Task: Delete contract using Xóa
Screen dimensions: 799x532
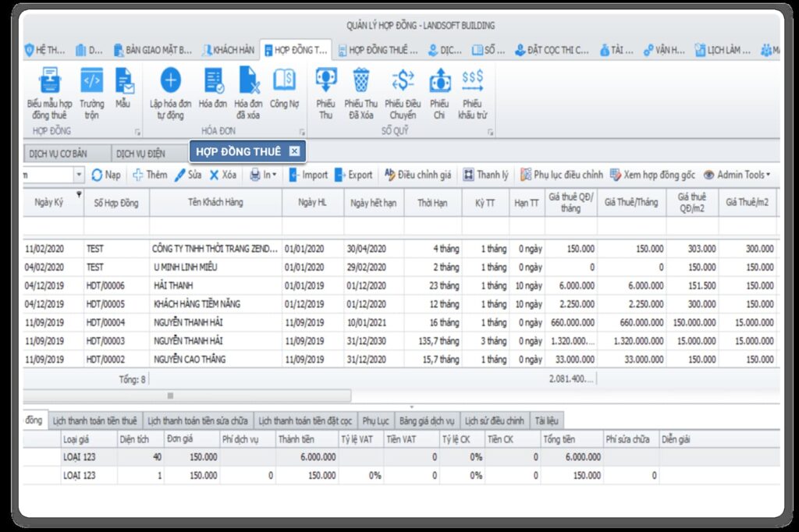Action: click(222, 175)
